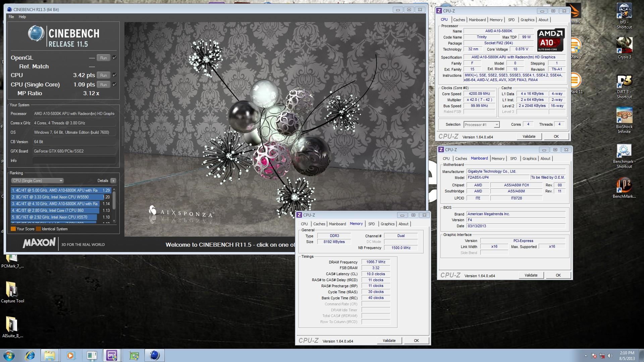Launch Internet Explorer from the taskbar
Screen dimensions: 644x362
click(30, 355)
